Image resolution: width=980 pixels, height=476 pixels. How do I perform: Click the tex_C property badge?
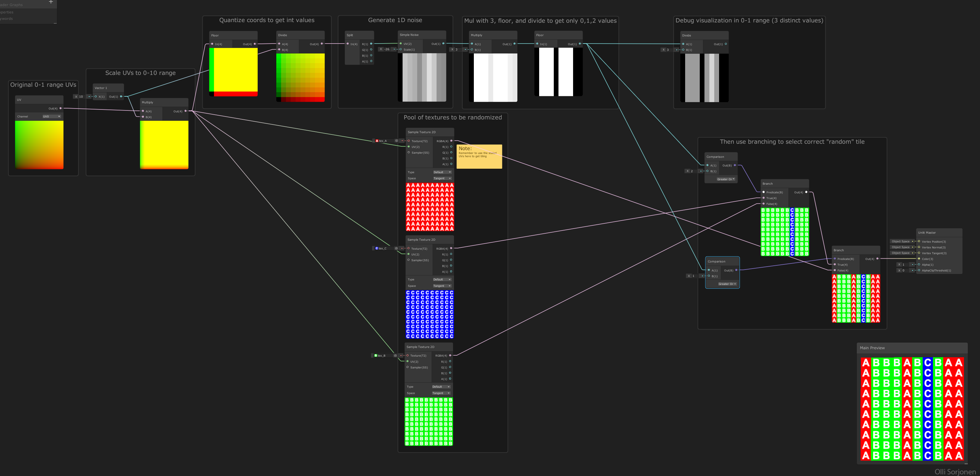376,248
